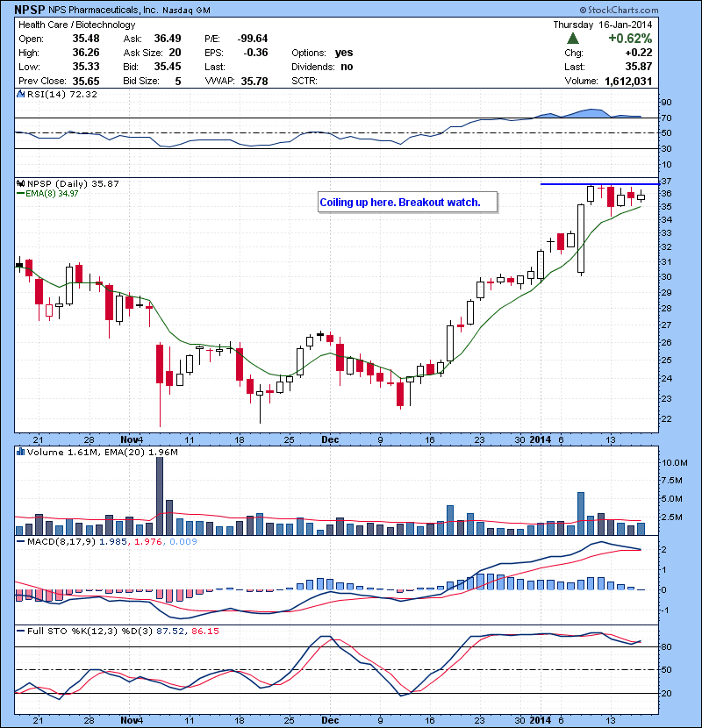
Task: Click the volume bars icon beside Volume 1.61M
Action: pos(20,452)
